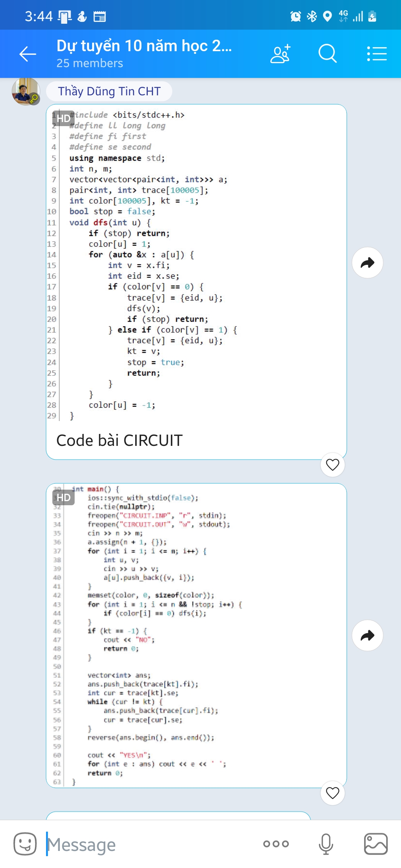Tap sender name Thầy Dũng Tin CHT

click(x=109, y=91)
